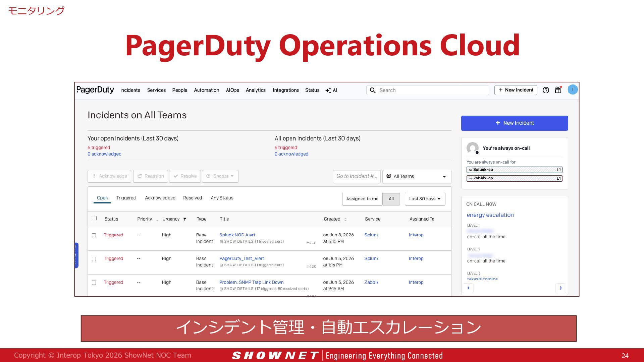Switch to the Triggered tab
This screenshot has height=362, width=644.
click(x=126, y=198)
